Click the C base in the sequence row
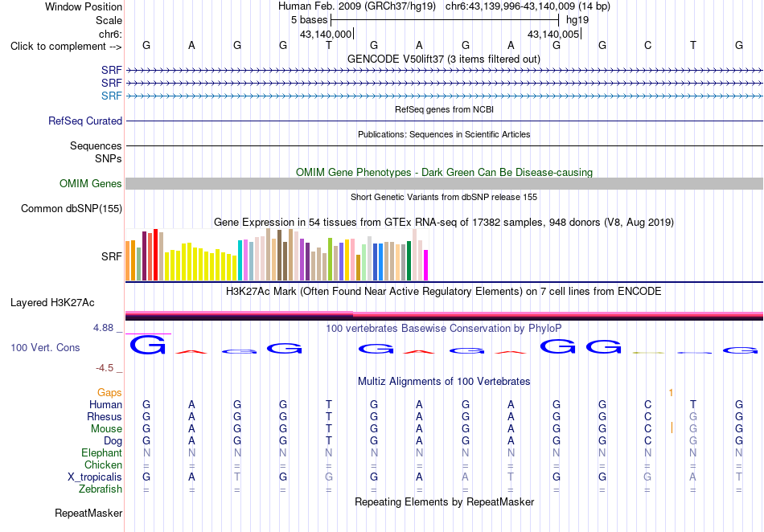Image resolution: width=764 pixels, height=532 pixels. 647,45
